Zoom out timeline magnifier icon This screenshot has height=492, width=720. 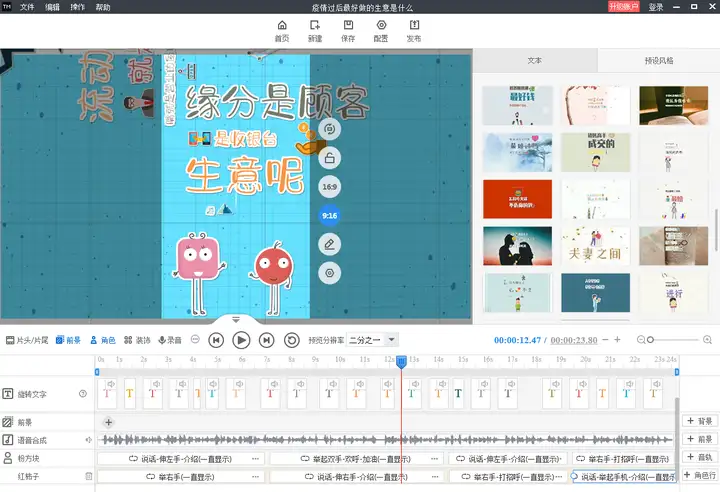pyautogui.click(x=641, y=340)
